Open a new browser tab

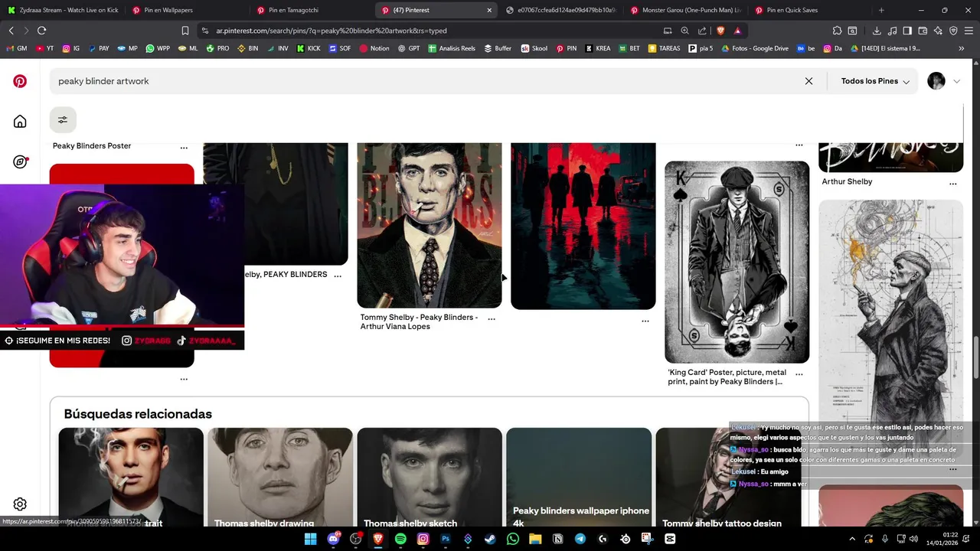point(881,10)
